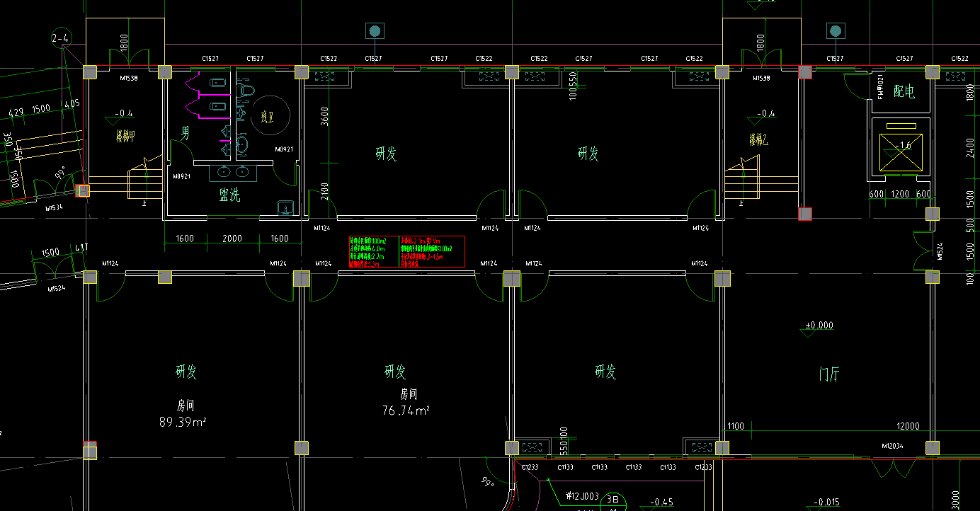This screenshot has height=511, width=980.
Task: Select the -0.015 elevation value
Action: click(x=826, y=502)
